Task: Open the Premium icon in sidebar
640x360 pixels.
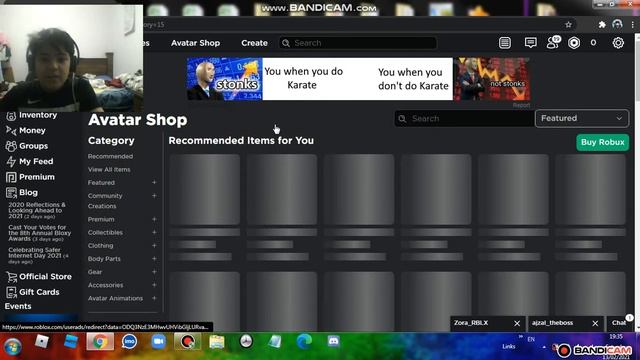Action: (x=11, y=177)
